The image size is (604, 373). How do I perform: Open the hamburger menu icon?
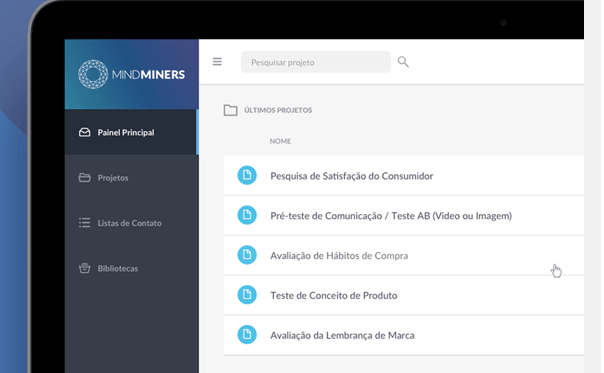coord(217,62)
